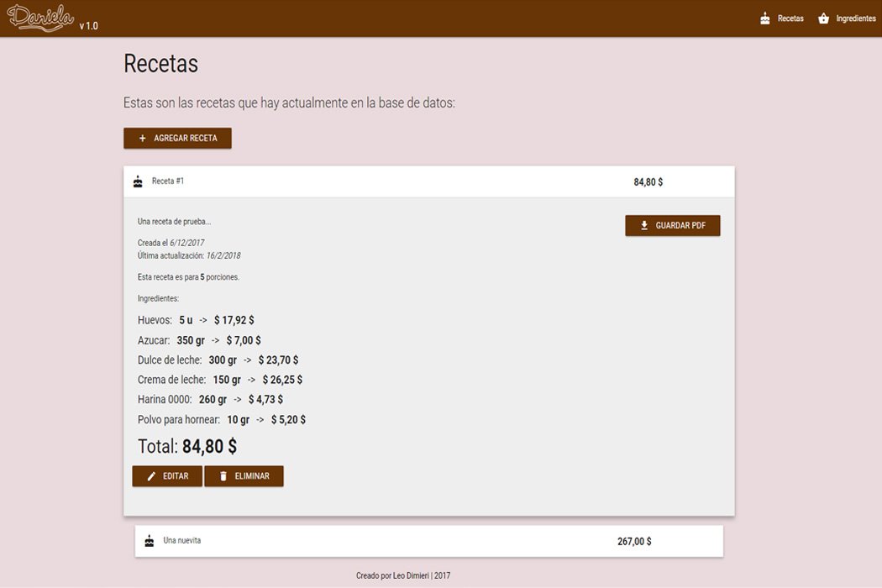This screenshot has width=882, height=588.
Task: Click the Daniela logo in the header
Action: point(40,18)
